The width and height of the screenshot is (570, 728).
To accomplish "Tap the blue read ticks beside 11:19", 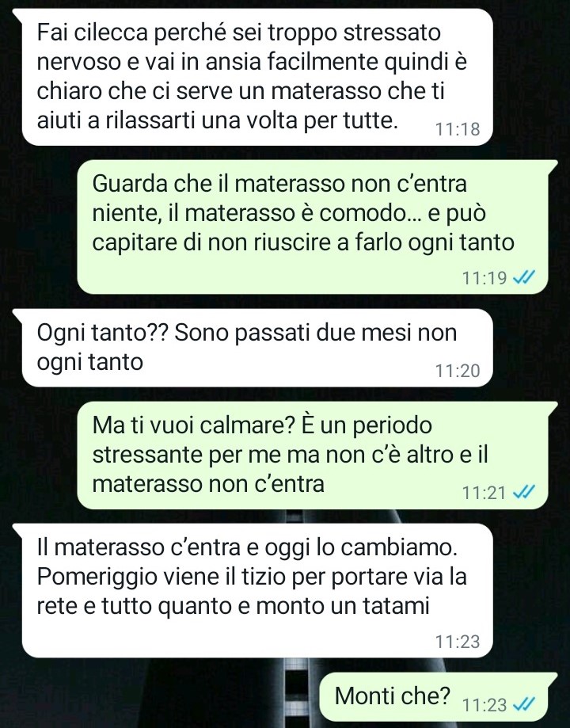I will 523,277.
